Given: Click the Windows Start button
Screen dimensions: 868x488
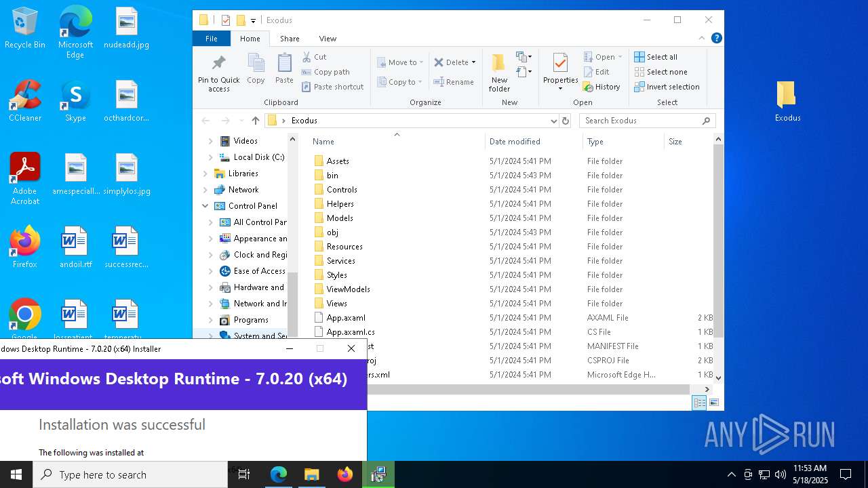Looking at the screenshot, I should [16, 474].
